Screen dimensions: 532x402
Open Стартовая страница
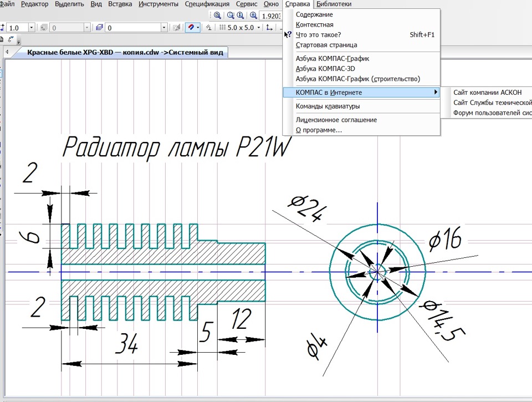pyautogui.click(x=362, y=45)
